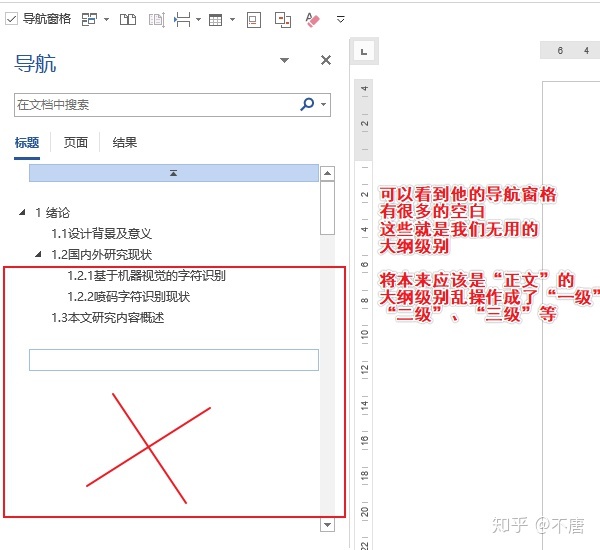Viewport: 600px width, 550px height.
Task: Click the tab stop selector L button
Action: point(364,52)
